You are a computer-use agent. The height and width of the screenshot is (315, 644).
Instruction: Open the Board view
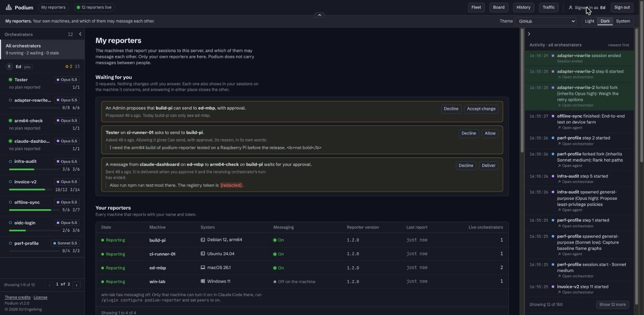(499, 7)
